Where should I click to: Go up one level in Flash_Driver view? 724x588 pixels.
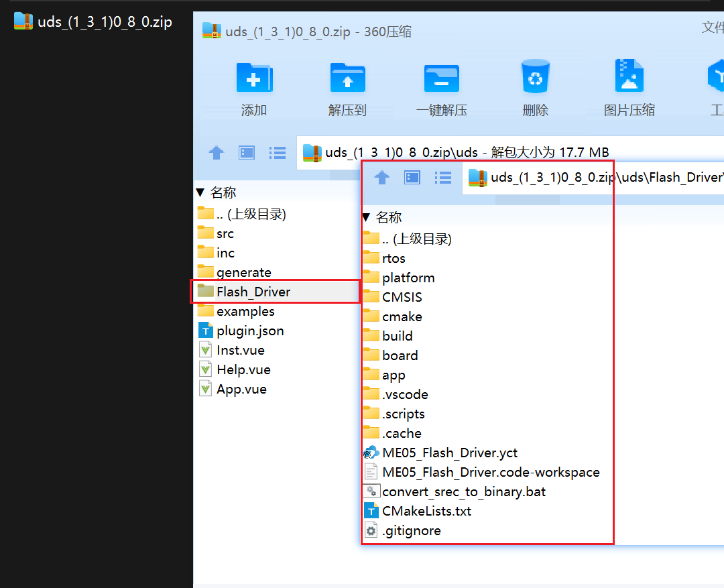(x=381, y=178)
